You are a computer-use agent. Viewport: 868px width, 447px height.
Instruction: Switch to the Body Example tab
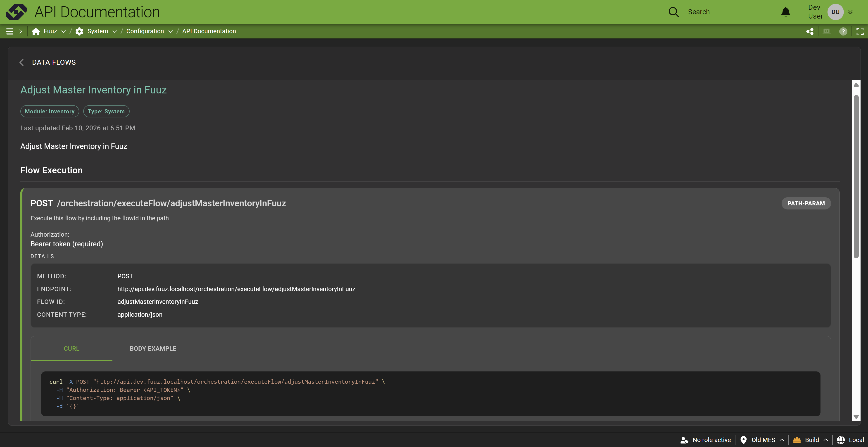coord(153,348)
